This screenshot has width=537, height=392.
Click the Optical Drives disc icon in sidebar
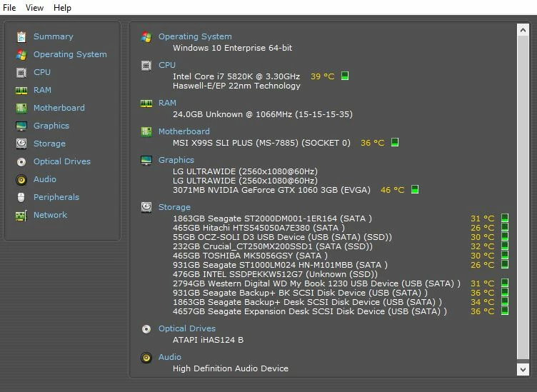21,161
